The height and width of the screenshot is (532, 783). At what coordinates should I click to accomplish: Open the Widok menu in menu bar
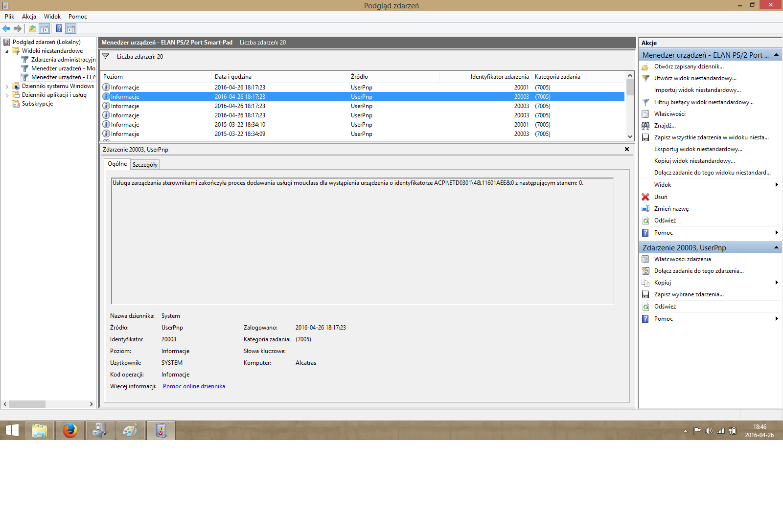pos(52,17)
